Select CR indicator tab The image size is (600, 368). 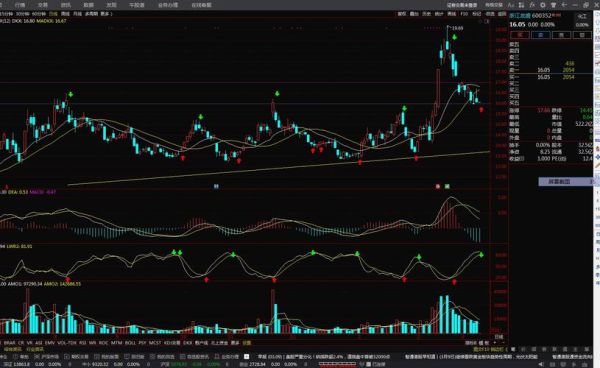(21, 343)
